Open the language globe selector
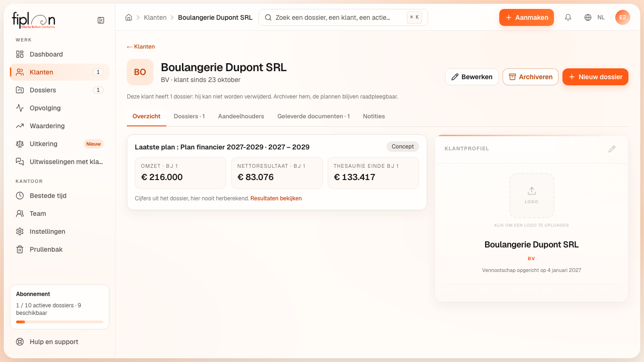Viewport: 644px width, 362px height. pos(594,17)
